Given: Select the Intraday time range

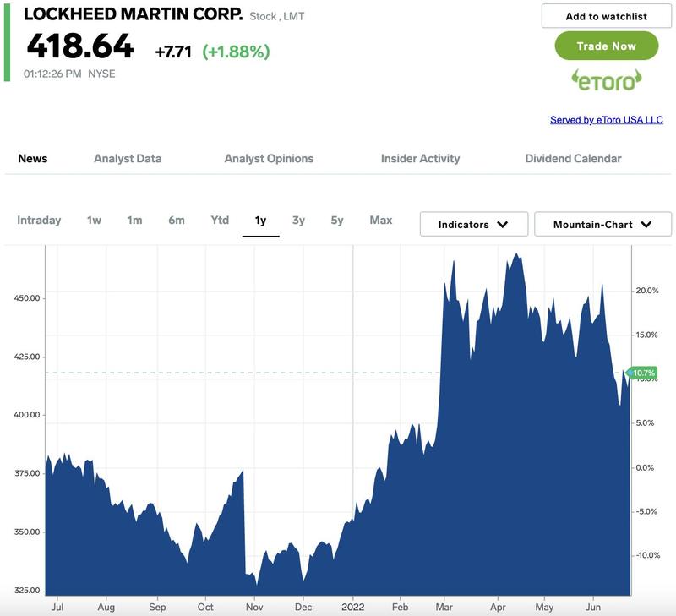Looking at the screenshot, I should (x=39, y=221).
